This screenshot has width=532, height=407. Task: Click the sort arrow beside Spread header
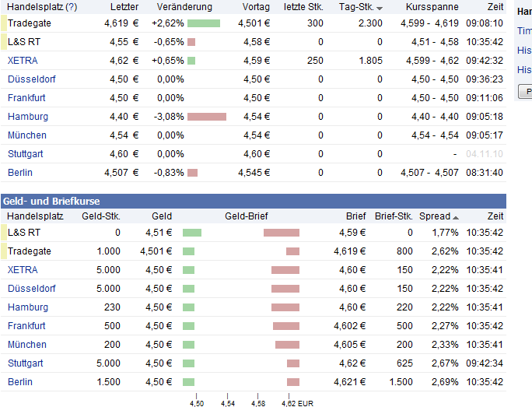coord(455,217)
